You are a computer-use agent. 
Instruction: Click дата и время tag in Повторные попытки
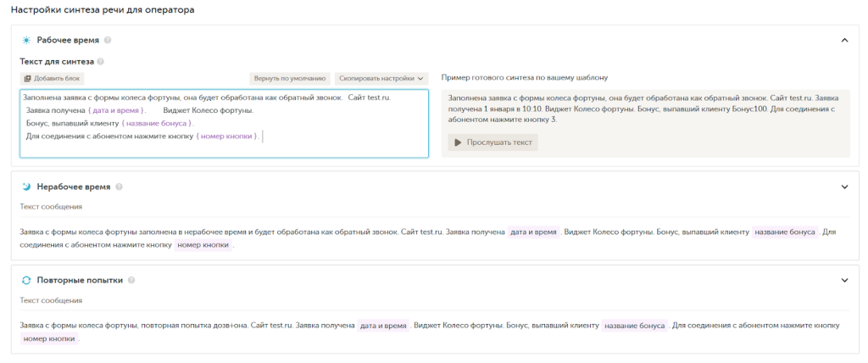coord(383,325)
